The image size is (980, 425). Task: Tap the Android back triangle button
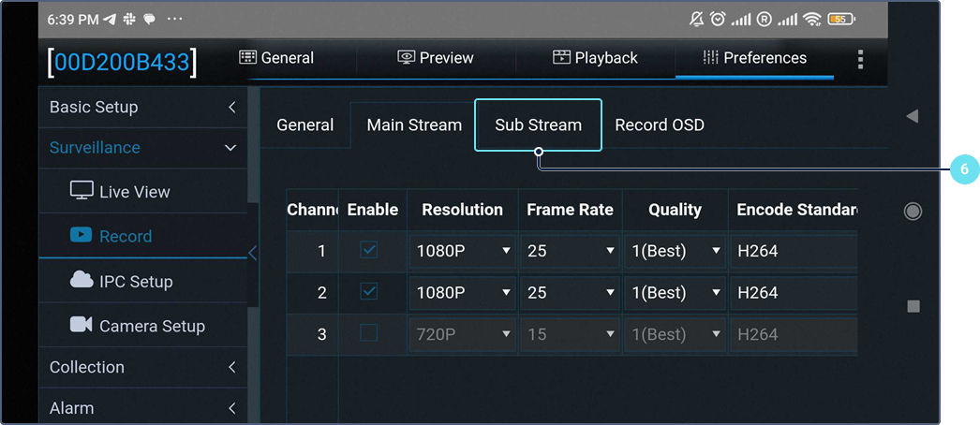tap(912, 116)
